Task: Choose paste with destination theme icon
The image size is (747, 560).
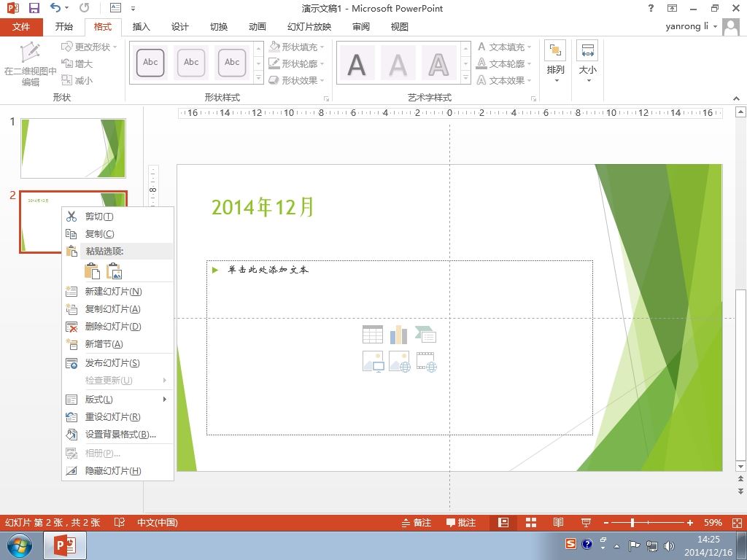Action: [x=92, y=271]
